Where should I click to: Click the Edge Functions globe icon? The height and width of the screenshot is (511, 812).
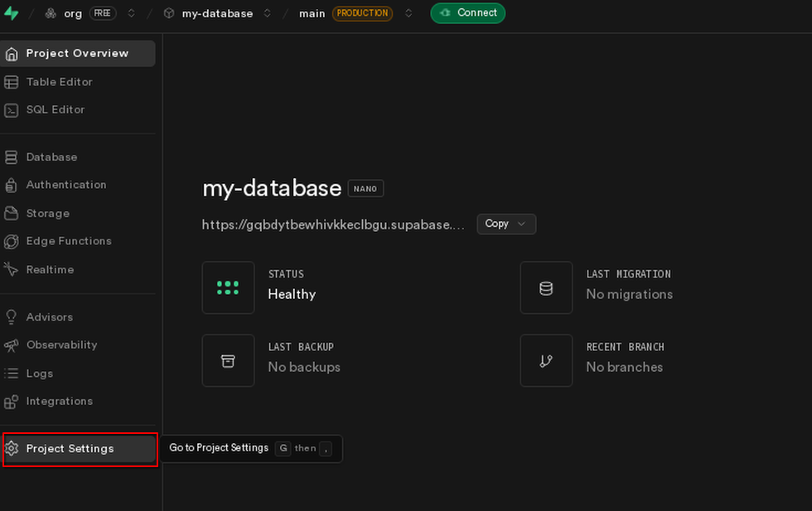pyautogui.click(x=12, y=241)
